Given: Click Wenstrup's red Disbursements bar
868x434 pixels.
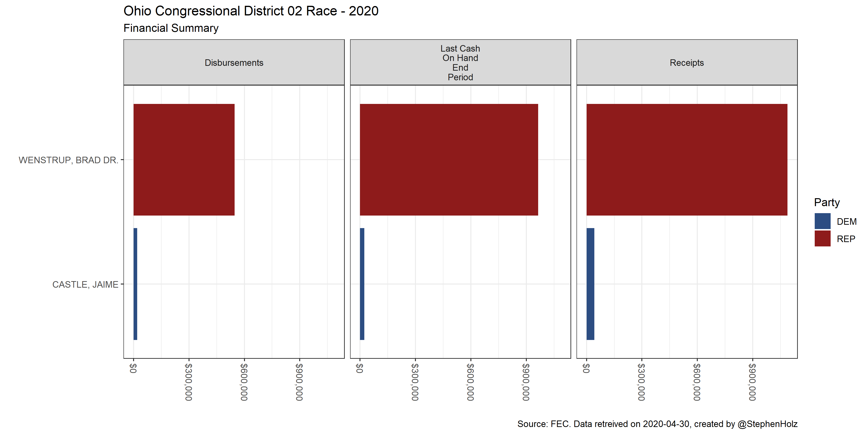Looking at the screenshot, I should click(184, 159).
